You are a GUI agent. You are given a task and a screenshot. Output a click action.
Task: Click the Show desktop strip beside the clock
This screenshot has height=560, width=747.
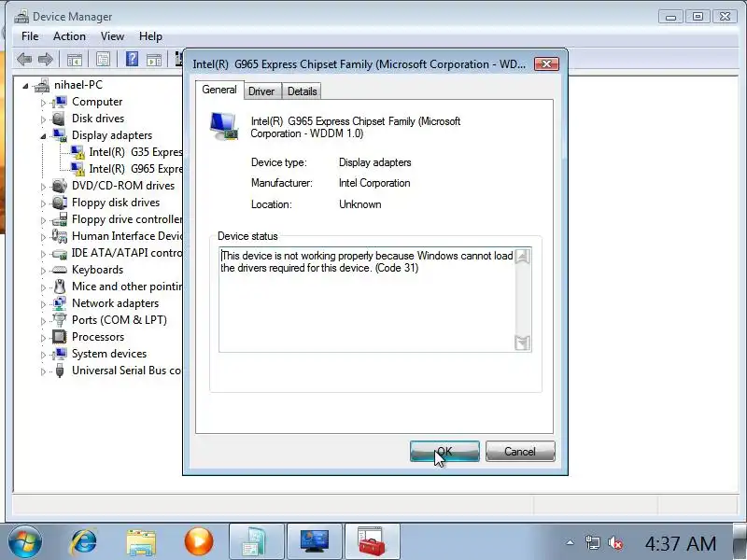pos(741,542)
